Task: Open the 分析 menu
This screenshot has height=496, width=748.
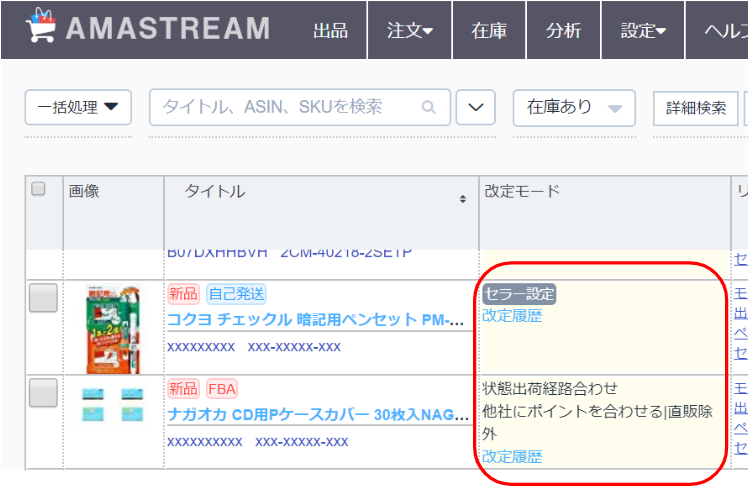Action: pos(563,31)
